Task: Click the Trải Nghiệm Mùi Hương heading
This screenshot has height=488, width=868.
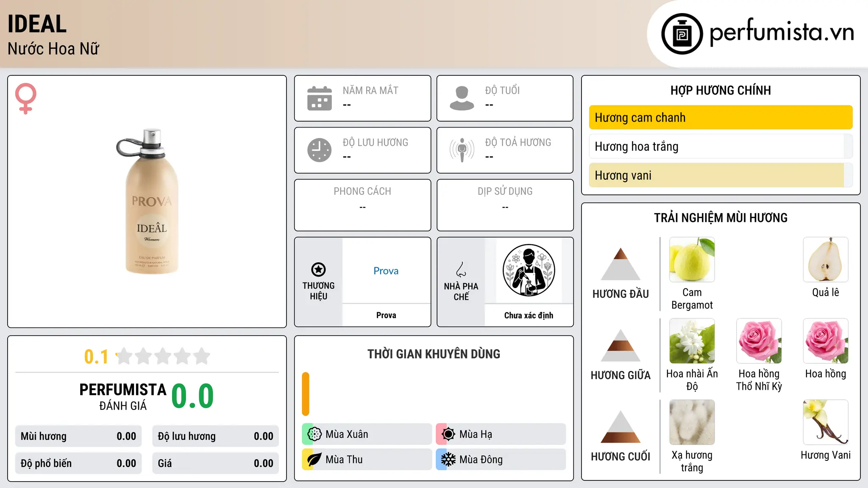Action: click(721, 218)
